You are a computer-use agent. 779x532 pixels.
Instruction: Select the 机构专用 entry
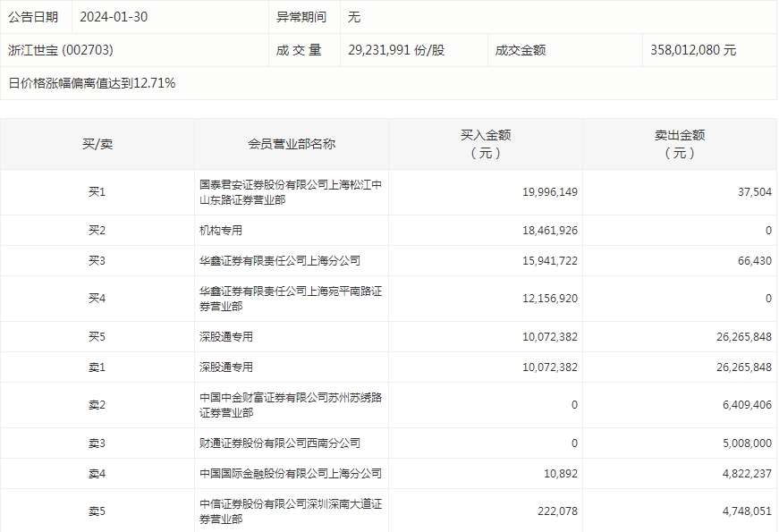point(221,231)
